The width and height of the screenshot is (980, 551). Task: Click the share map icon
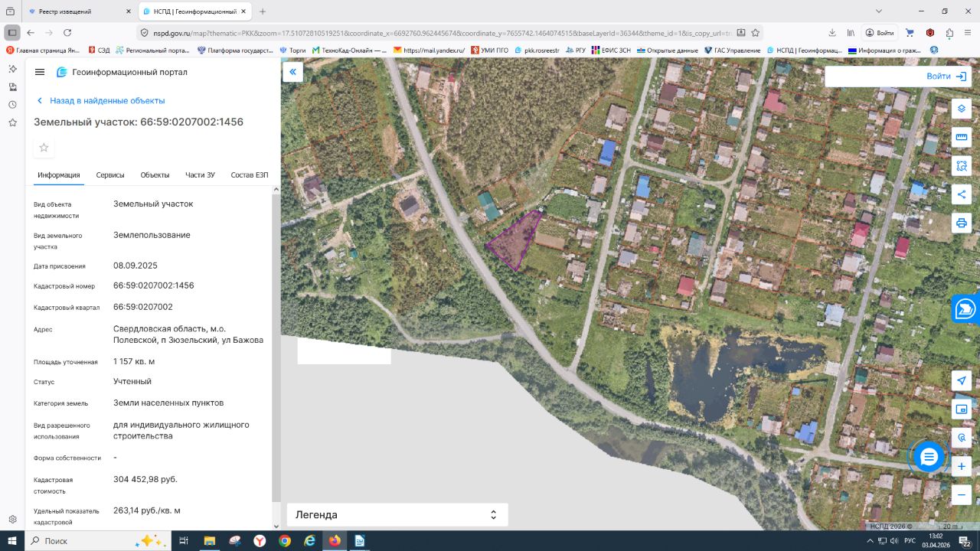(x=962, y=194)
